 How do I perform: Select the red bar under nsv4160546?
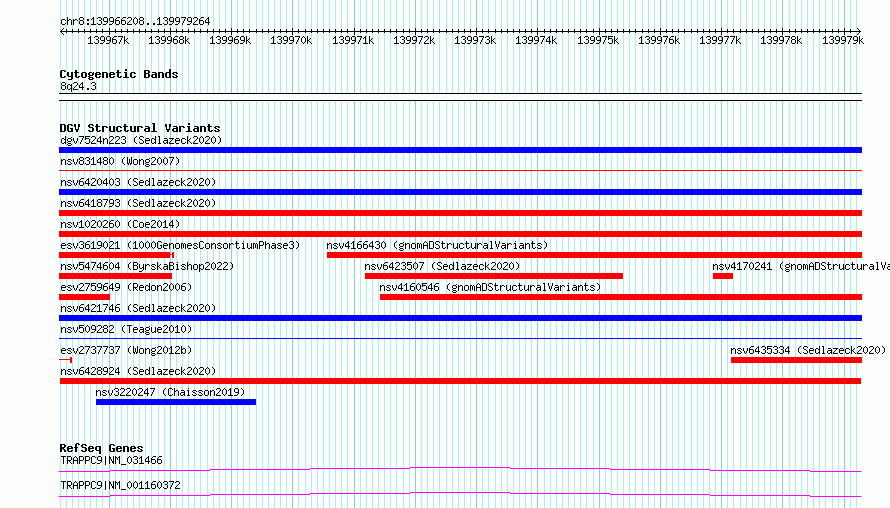[x=621, y=297]
